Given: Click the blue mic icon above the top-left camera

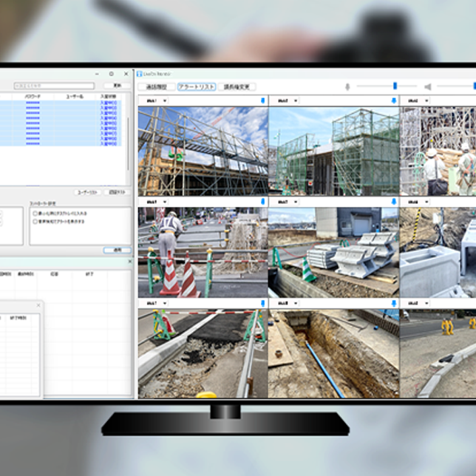Looking at the screenshot, I should click(262, 101).
